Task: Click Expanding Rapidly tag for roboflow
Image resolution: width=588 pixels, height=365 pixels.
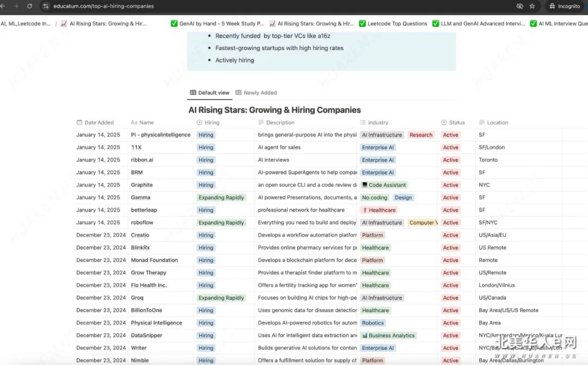Action: tap(221, 222)
